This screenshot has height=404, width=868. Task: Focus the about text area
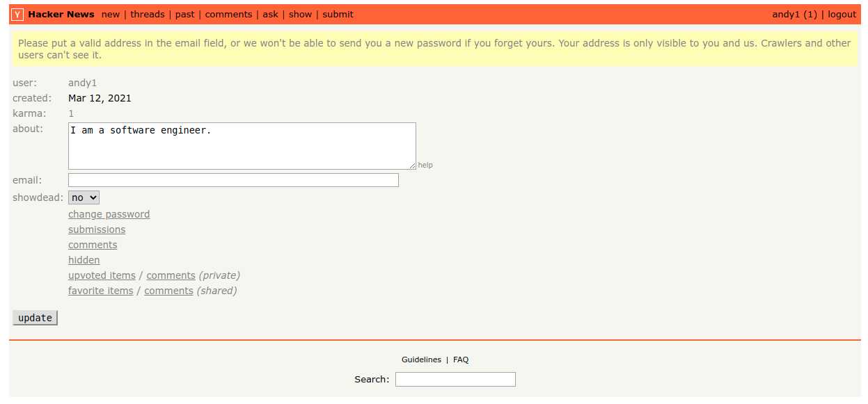(x=242, y=146)
